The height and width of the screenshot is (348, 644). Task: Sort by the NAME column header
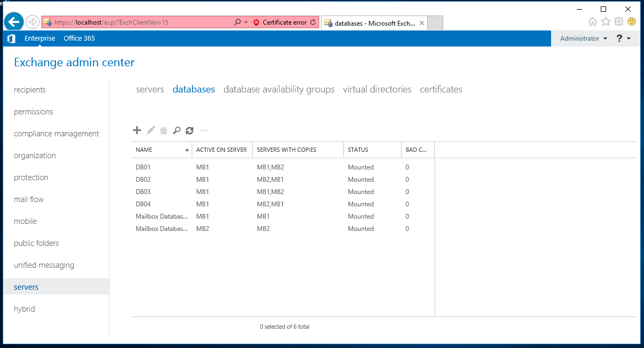[162, 150]
